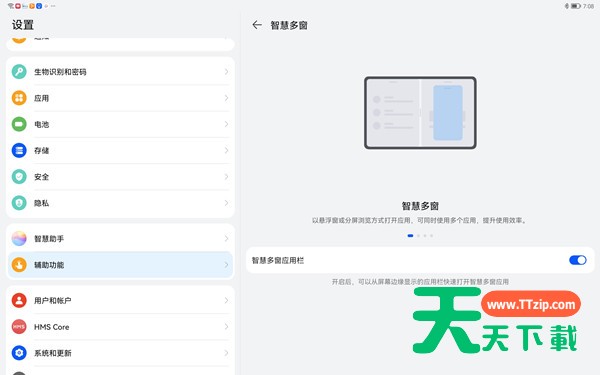Expand the chevron on the 存储 row
Image resolution: width=600 pixels, height=375 pixels.
click(227, 150)
